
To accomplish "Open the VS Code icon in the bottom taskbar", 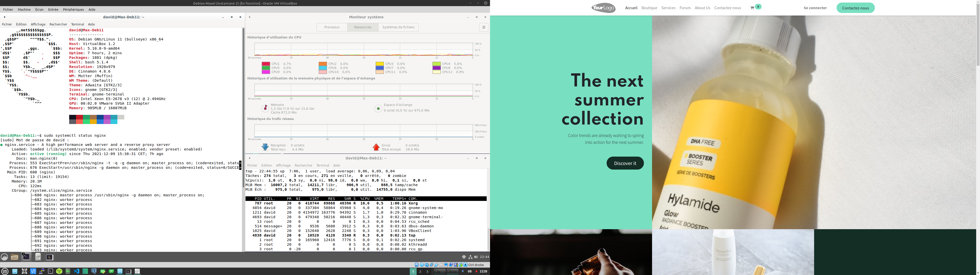I will (77, 271).
